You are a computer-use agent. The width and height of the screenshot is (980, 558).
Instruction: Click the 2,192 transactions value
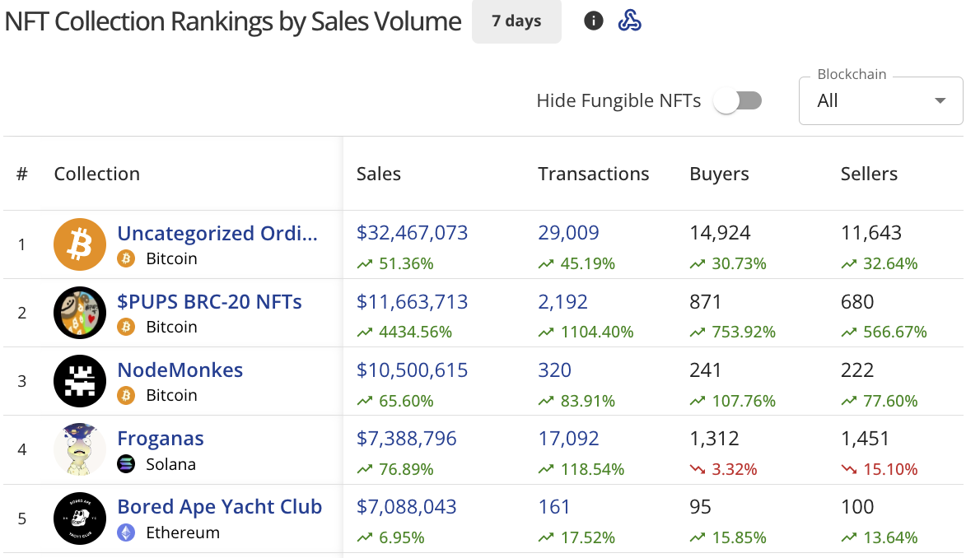click(x=563, y=302)
